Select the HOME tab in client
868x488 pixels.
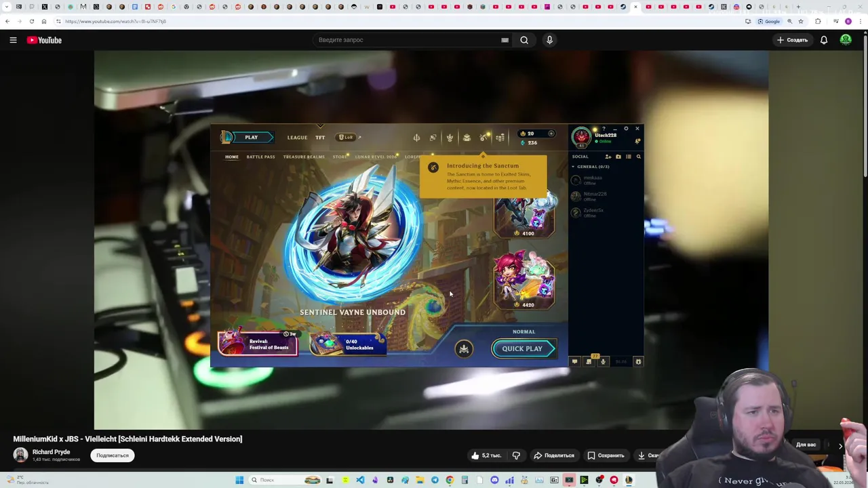point(232,157)
